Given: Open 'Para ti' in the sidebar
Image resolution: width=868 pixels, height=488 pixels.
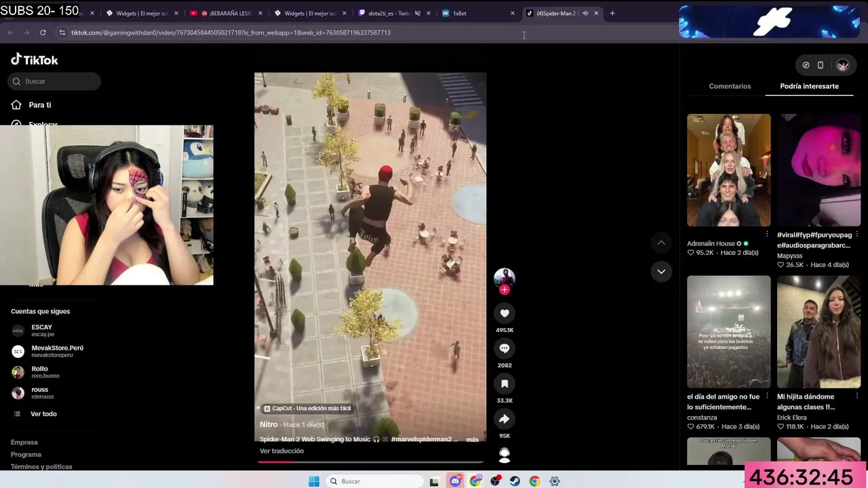Looking at the screenshot, I should 40,105.
